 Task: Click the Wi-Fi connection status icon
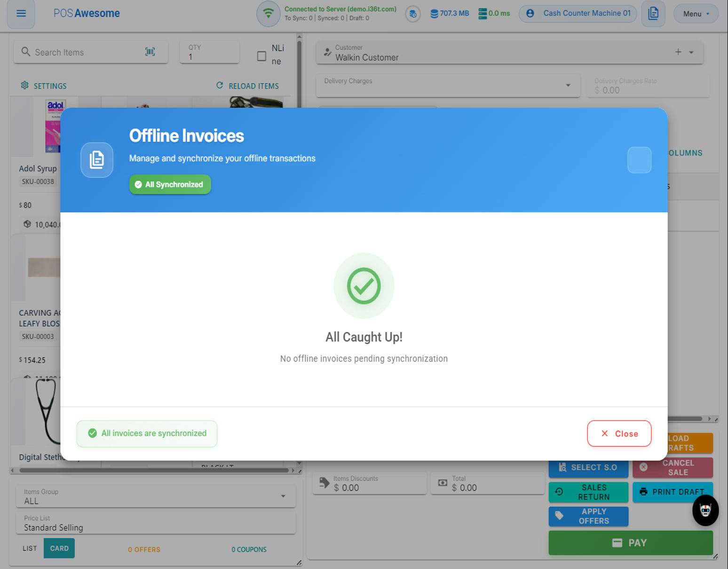click(x=268, y=14)
